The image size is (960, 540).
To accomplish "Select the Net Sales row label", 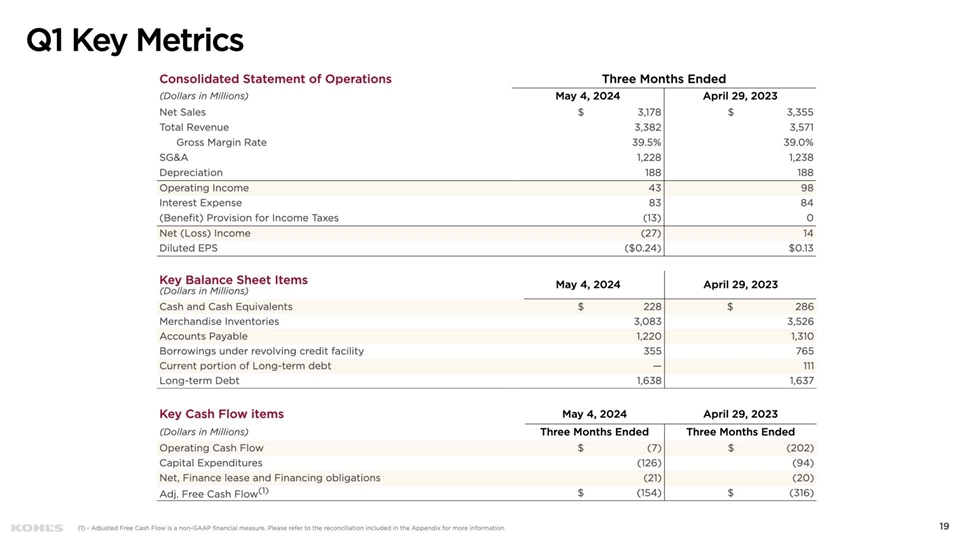I will (x=182, y=112).
